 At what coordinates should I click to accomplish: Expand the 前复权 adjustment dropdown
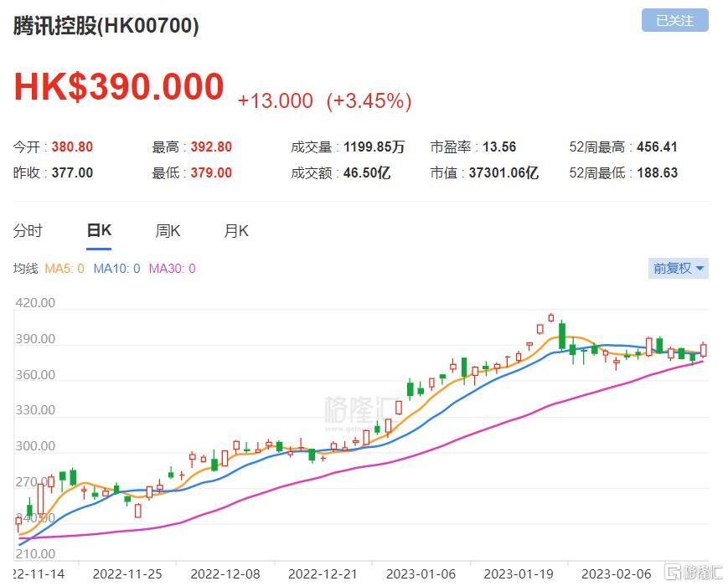coord(679,268)
